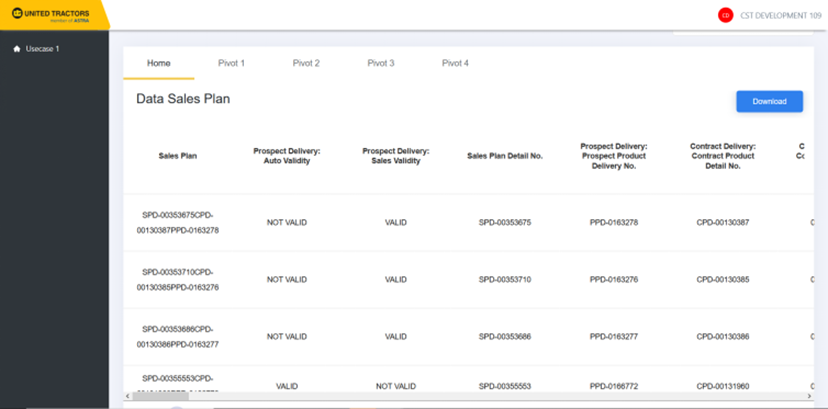Viewport: 828px width, 409px height.
Task: Click the SPD-00353710 detail number cell
Action: click(x=505, y=280)
